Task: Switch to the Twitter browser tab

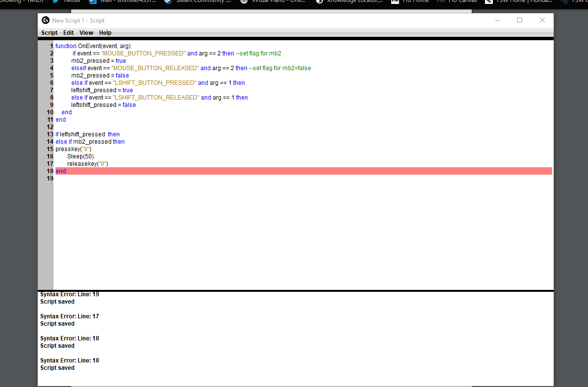Action: 67,1
